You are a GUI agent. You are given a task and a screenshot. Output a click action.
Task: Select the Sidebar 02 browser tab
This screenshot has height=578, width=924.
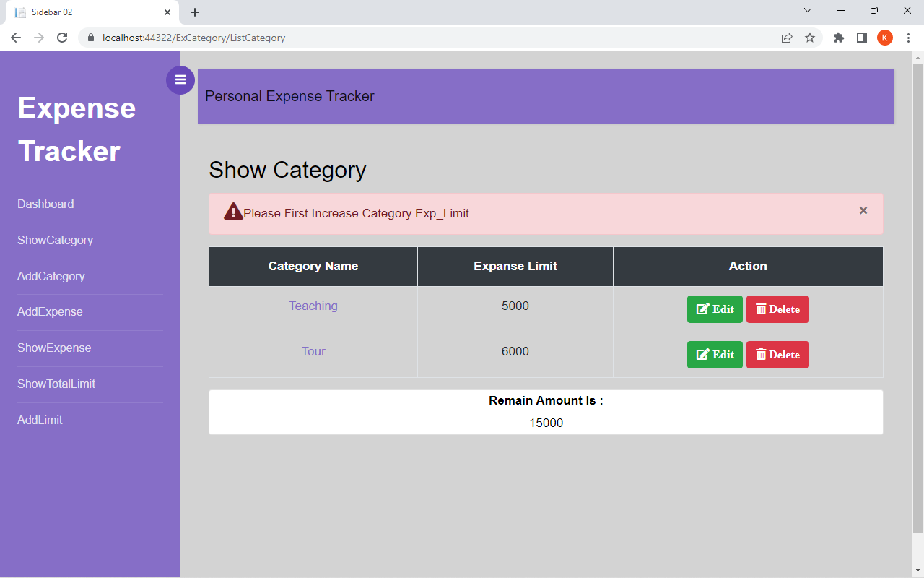pos(92,12)
